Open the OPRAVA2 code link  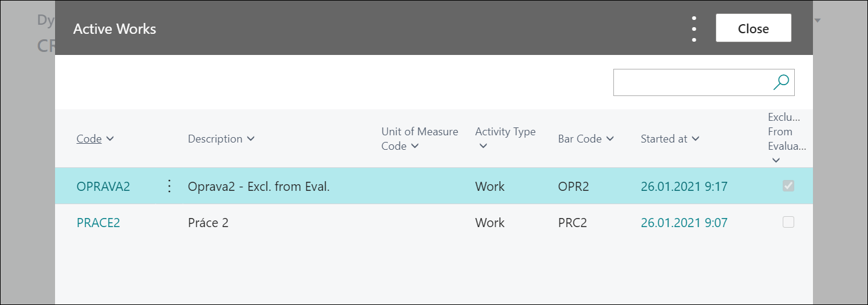pyautogui.click(x=103, y=186)
